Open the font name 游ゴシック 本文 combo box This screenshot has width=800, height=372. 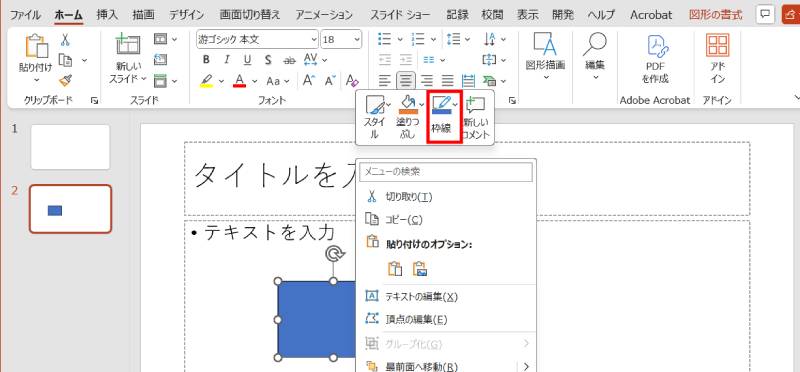point(257,39)
